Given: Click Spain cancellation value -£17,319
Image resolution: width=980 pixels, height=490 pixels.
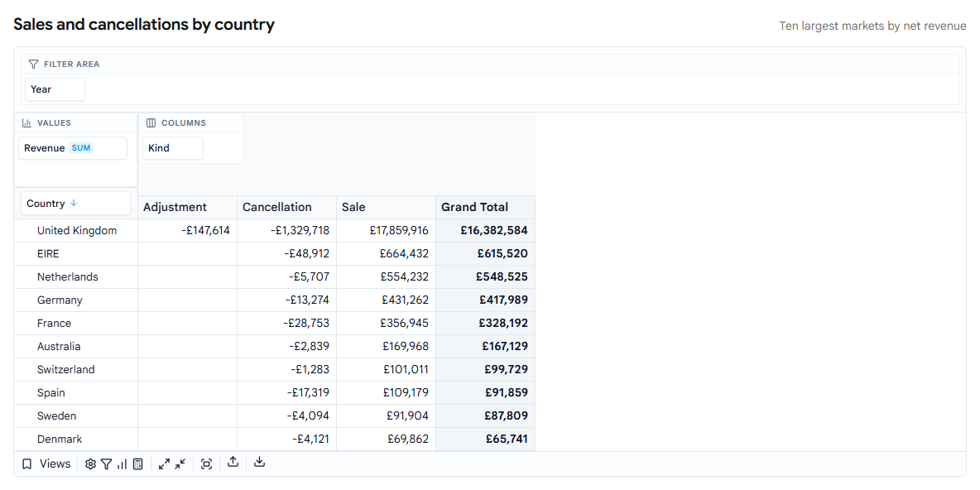Looking at the screenshot, I should (x=287, y=392).
